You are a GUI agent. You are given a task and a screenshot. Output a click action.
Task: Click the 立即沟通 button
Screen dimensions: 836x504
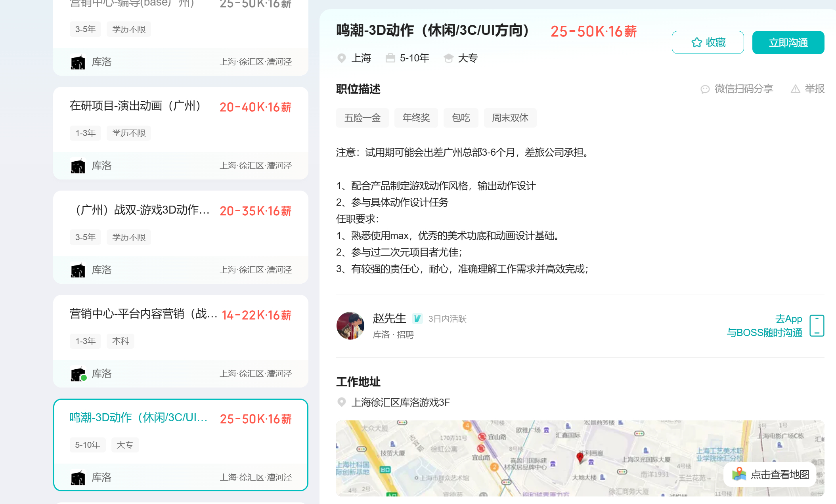(788, 42)
